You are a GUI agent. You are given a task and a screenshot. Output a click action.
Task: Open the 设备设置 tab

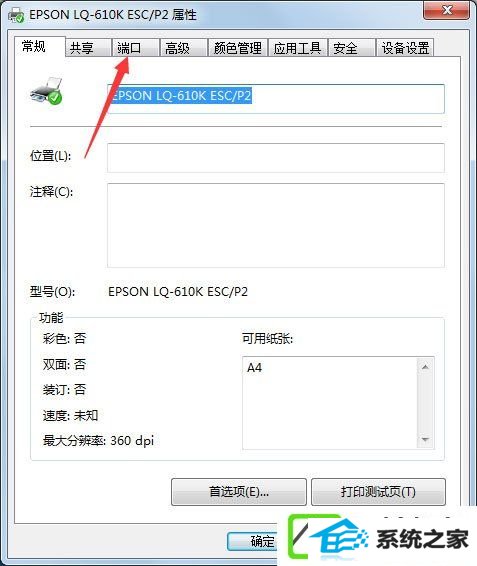tap(405, 48)
